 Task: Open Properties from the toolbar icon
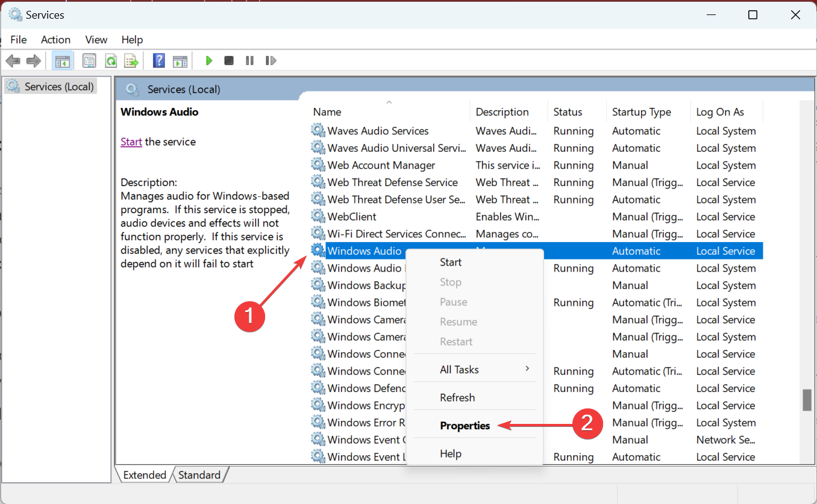coord(90,61)
